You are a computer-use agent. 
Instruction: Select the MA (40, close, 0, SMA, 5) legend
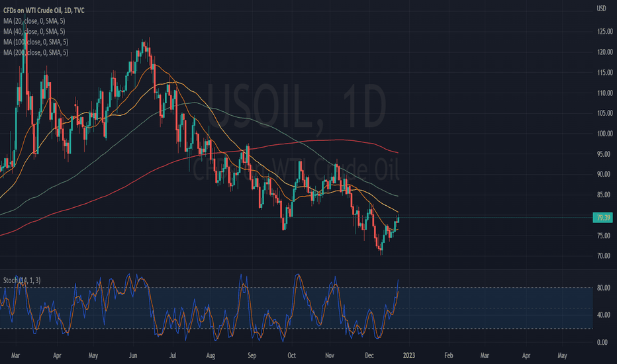point(34,32)
